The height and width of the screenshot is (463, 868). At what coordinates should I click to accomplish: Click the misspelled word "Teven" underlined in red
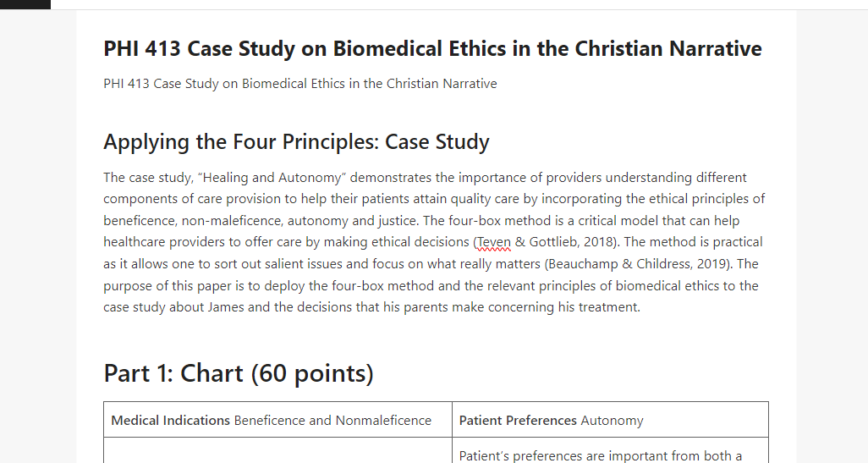click(494, 242)
